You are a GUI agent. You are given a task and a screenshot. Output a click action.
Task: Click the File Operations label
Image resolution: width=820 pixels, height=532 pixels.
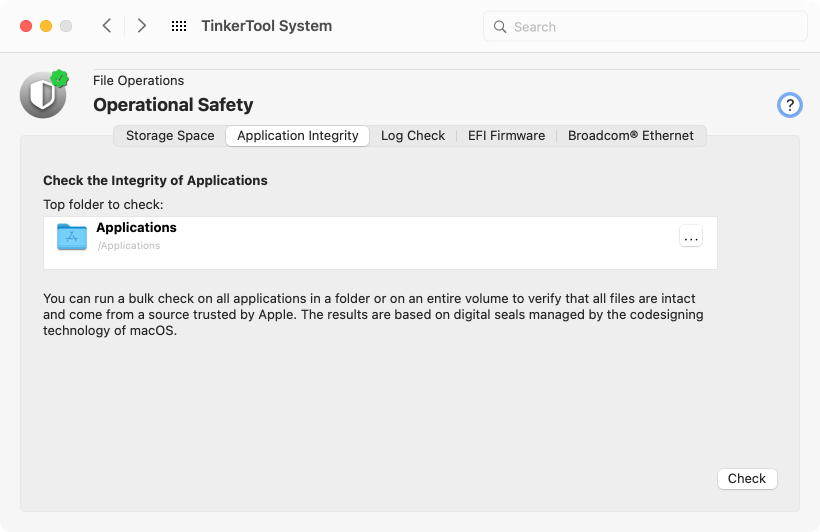click(x=139, y=81)
